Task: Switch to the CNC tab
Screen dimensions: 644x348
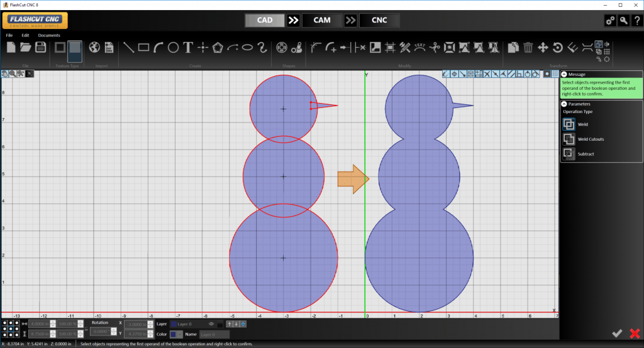Action: pos(379,20)
